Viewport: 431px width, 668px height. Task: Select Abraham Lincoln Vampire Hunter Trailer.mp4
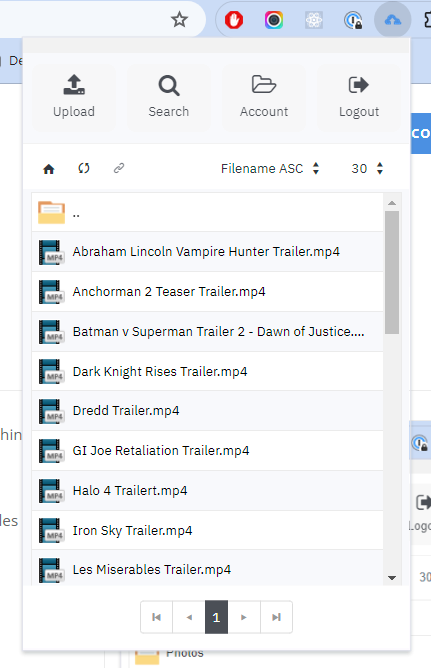(x=207, y=252)
